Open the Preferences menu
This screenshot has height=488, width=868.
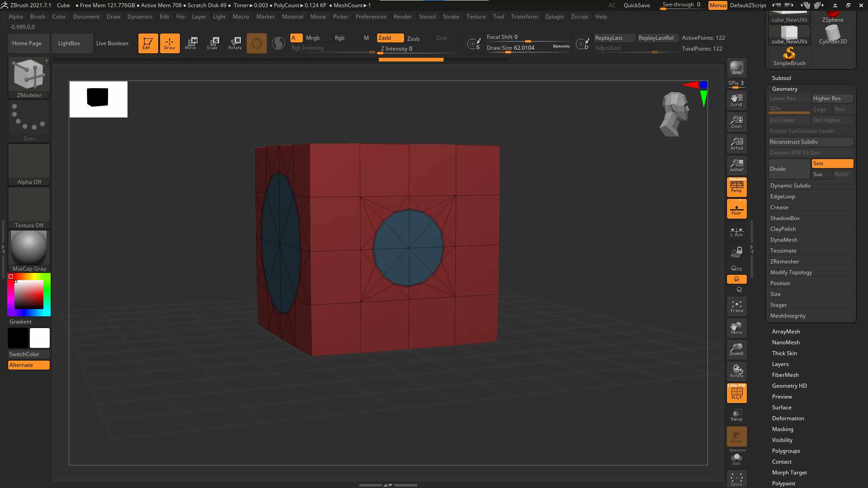(x=371, y=17)
